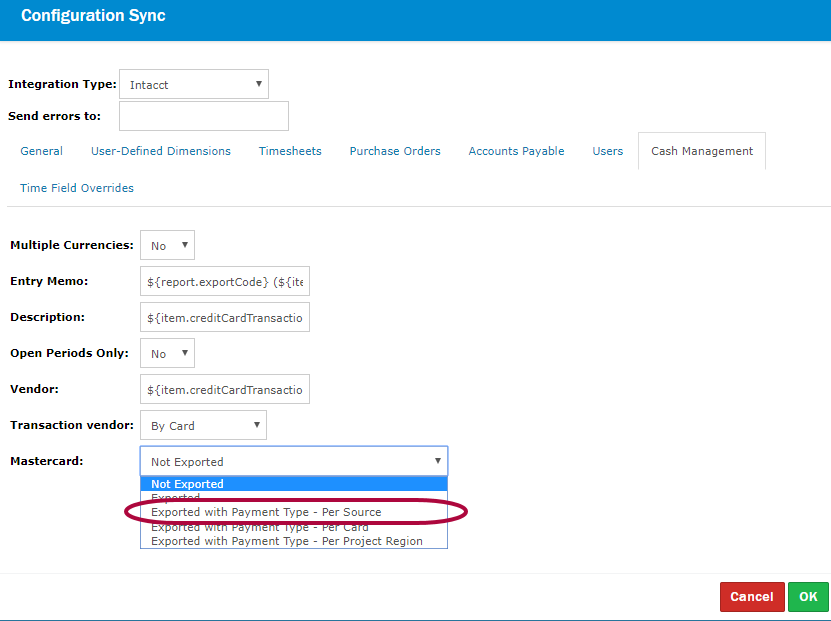Open the Open Periods Only dropdown
The height and width of the screenshot is (621, 831).
[x=167, y=354]
